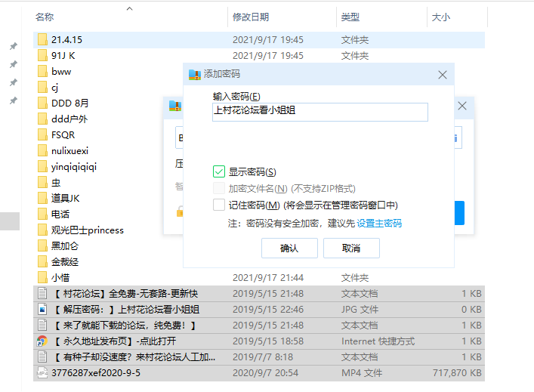This screenshot has width=534, height=392.
Task: Click the 21.4.15 folder icon
Action: point(42,39)
